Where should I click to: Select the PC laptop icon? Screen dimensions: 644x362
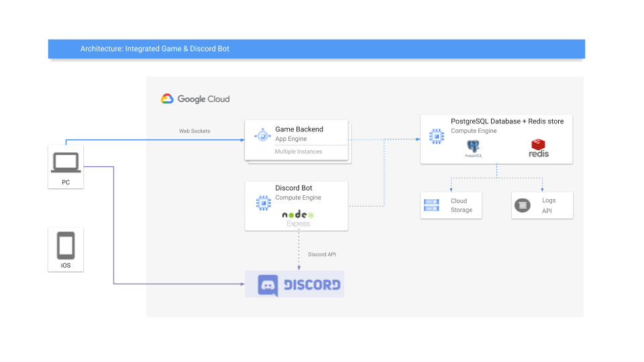66,162
